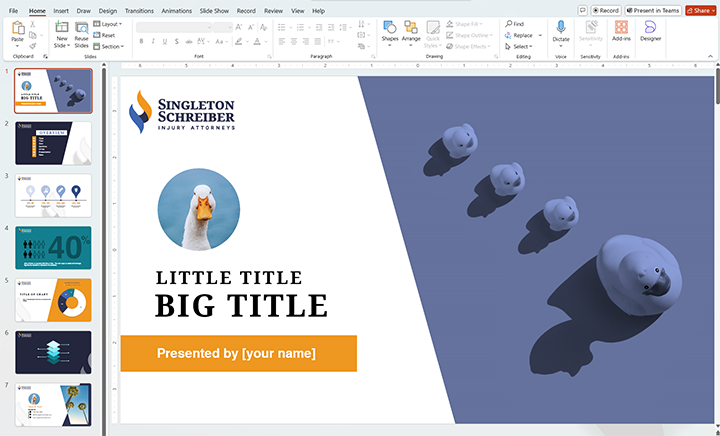This screenshot has width=720, height=436.
Task: Select the slide 4 thumbnail with 40%
Action: (54, 247)
